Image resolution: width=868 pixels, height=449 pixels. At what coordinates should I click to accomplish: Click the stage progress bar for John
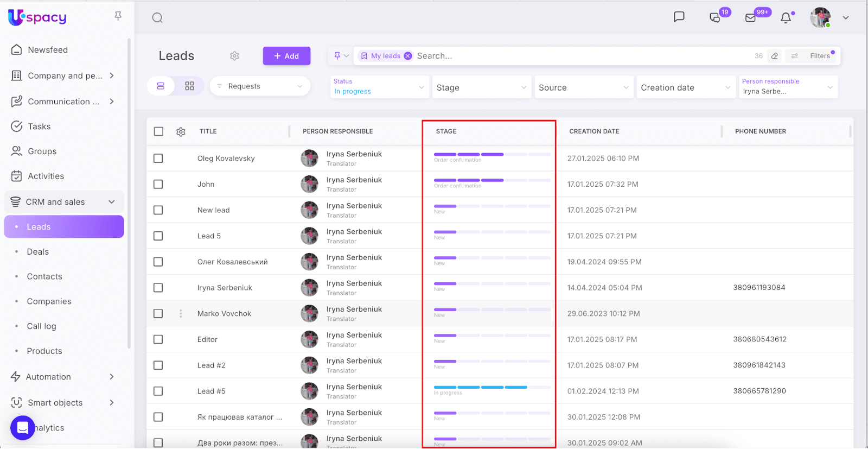(492, 180)
